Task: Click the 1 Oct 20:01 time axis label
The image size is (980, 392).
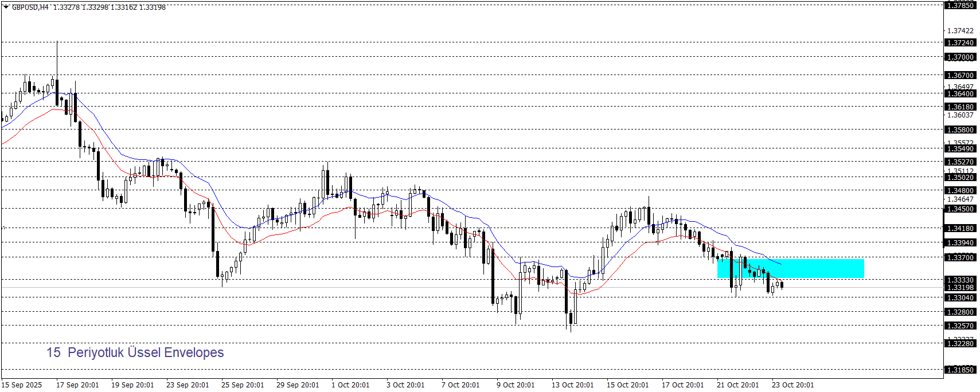Action: pyautogui.click(x=350, y=385)
